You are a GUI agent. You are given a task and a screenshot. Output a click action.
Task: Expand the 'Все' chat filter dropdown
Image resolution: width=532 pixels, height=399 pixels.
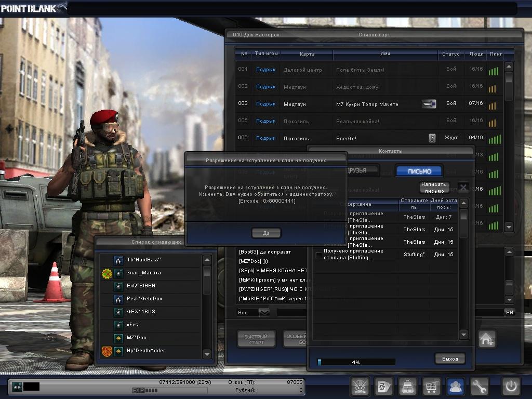(x=264, y=312)
